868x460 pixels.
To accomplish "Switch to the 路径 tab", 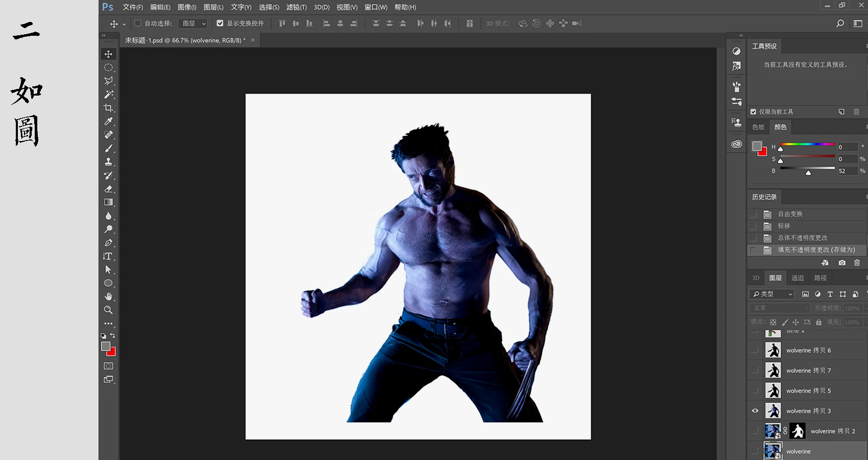I will tap(821, 278).
